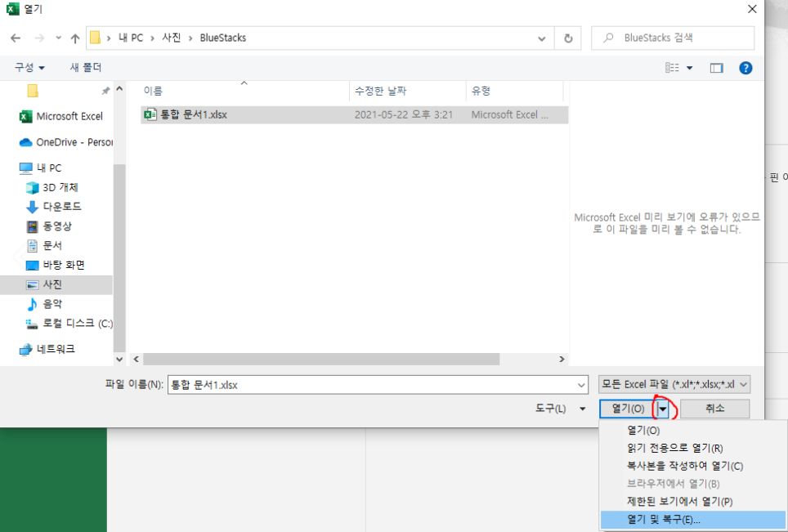Click the 열기(O) button

pyautogui.click(x=628, y=409)
